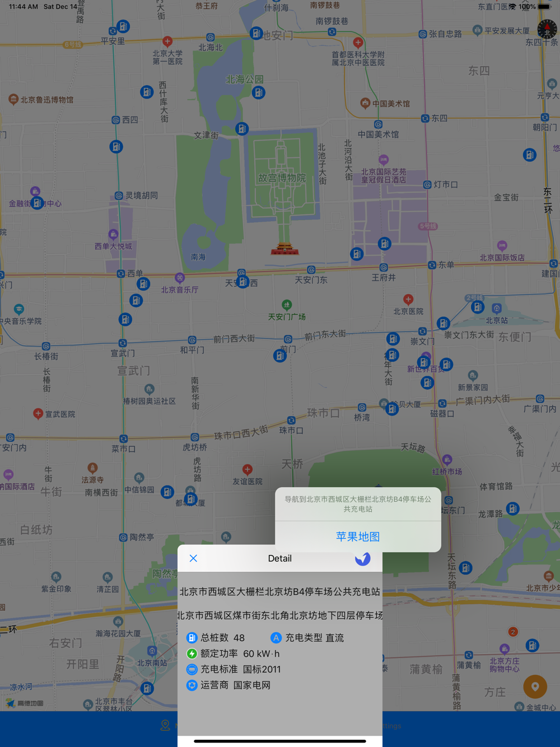Tap the 红桥市场 shopping marker
The width and height of the screenshot is (560, 747).
click(x=447, y=460)
